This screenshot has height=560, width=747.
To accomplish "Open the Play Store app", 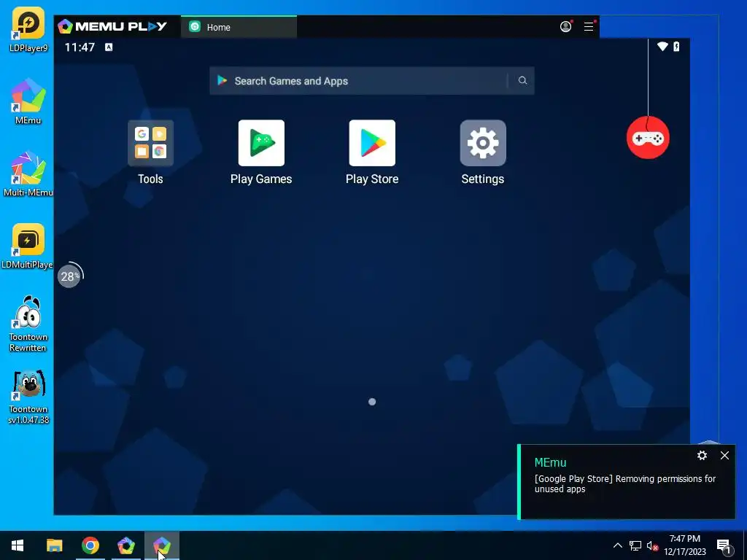I will pos(372,143).
